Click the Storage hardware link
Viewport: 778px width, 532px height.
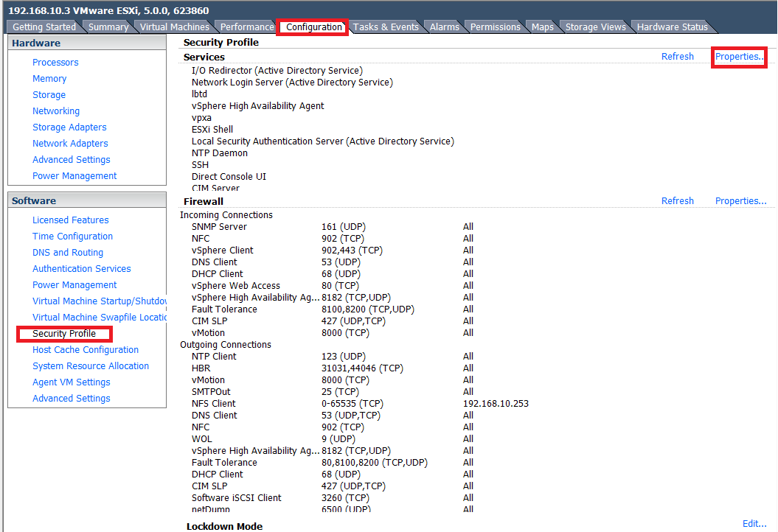(x=49, y=95)
